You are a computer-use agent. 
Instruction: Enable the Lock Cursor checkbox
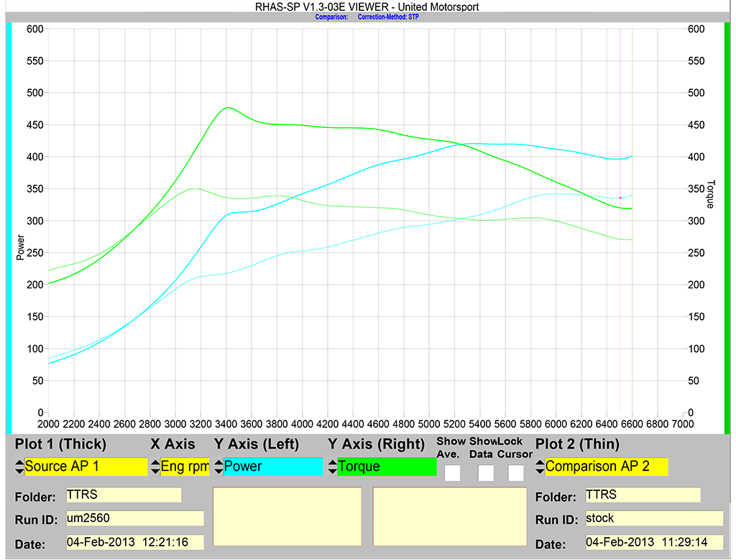(515, 472)
